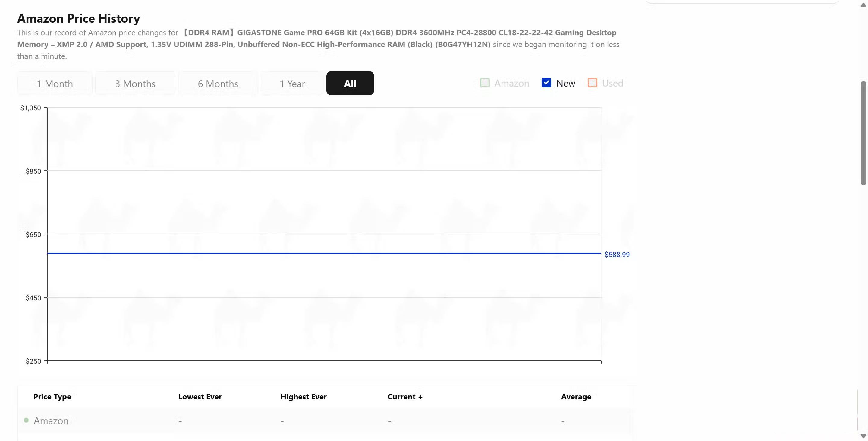Select the Amazon row in price table
Image resolution: width=868 pixels, height=441 pixels.
pos(51,421)
